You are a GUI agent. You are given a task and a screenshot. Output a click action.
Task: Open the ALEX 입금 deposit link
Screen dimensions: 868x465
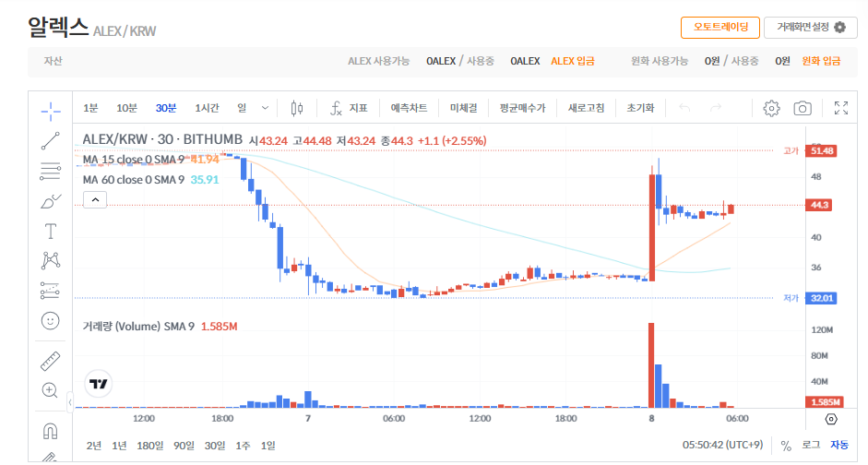pos(573,61)
